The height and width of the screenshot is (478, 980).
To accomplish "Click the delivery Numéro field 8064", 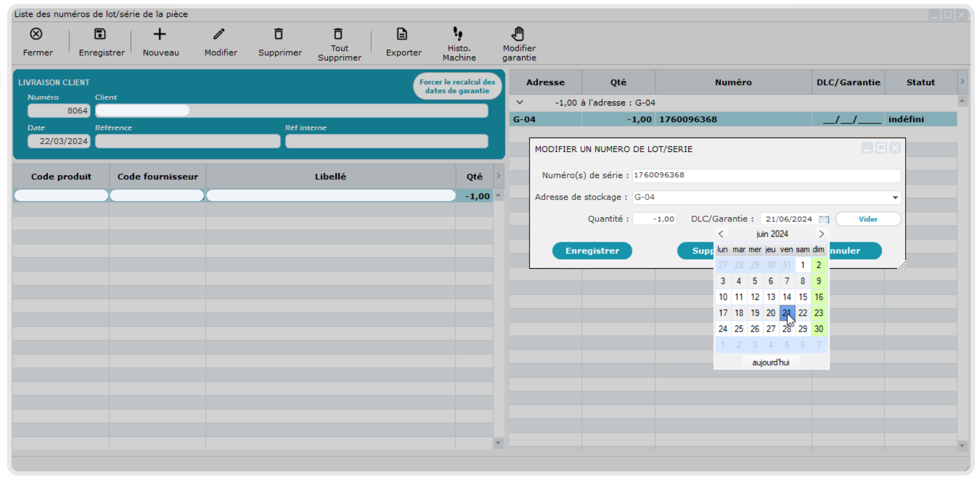I will click(59, 110).
